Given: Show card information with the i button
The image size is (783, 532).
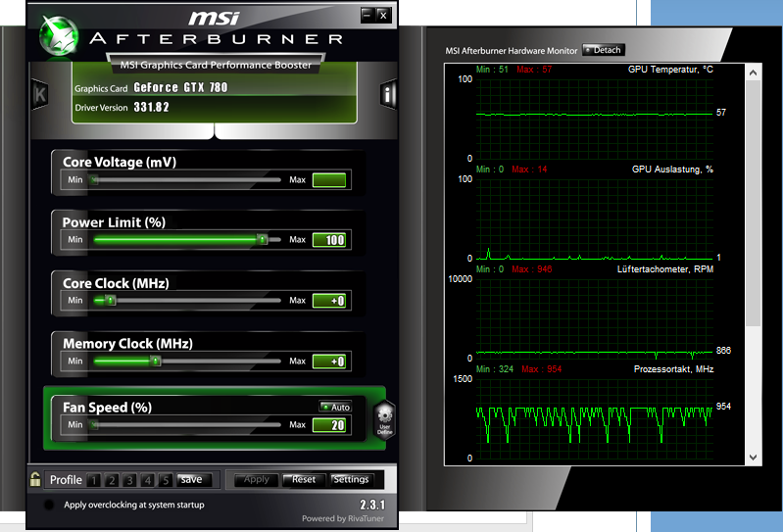Looking at the screenshot, I should (x=387, y=94).
